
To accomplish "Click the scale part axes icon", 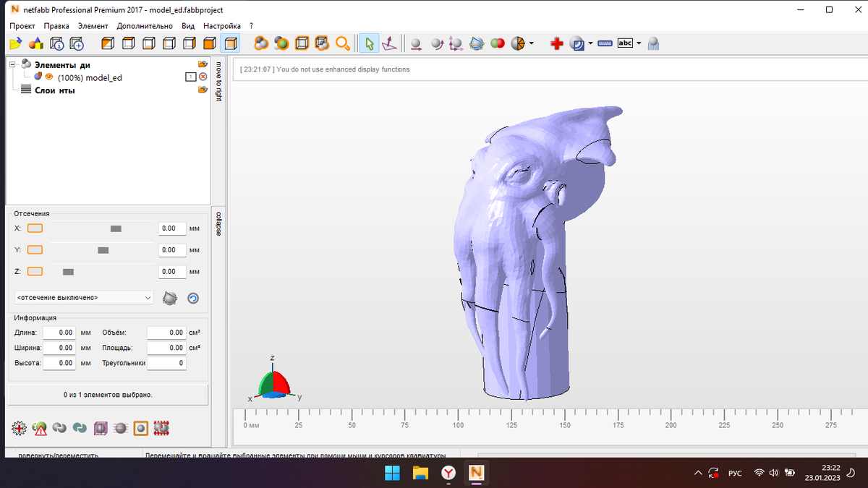I will (456, 44).
